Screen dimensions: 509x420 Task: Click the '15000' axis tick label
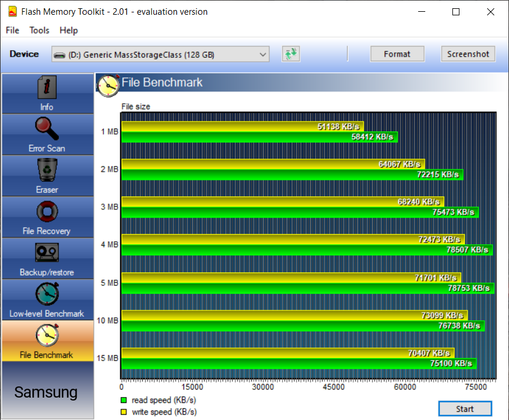[x=192, y=387]
